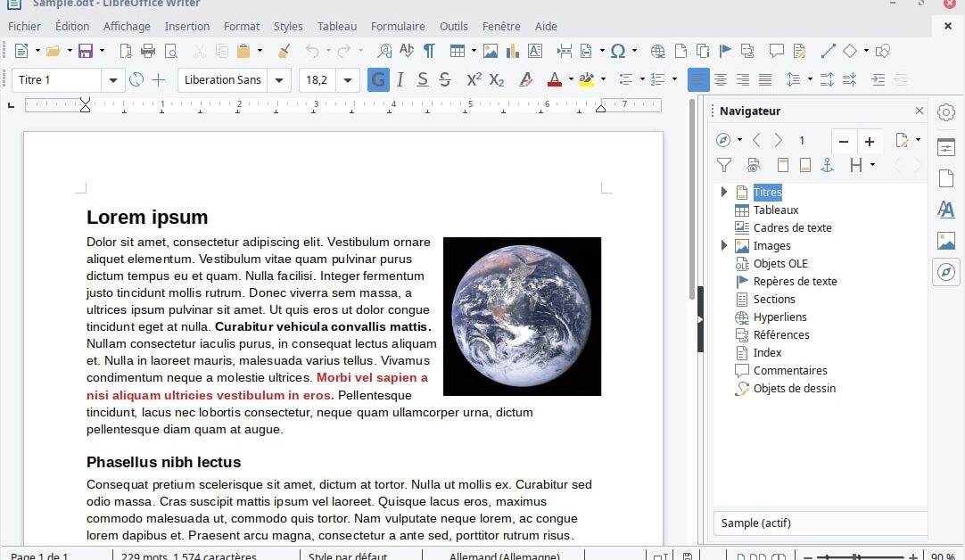Open the Tableau menu

(x=336, y=26)
